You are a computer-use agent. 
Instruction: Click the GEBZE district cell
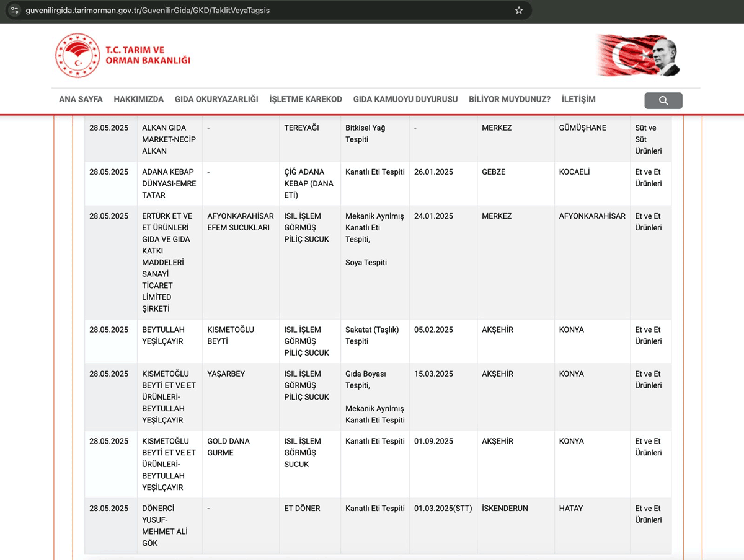(494, 172)
